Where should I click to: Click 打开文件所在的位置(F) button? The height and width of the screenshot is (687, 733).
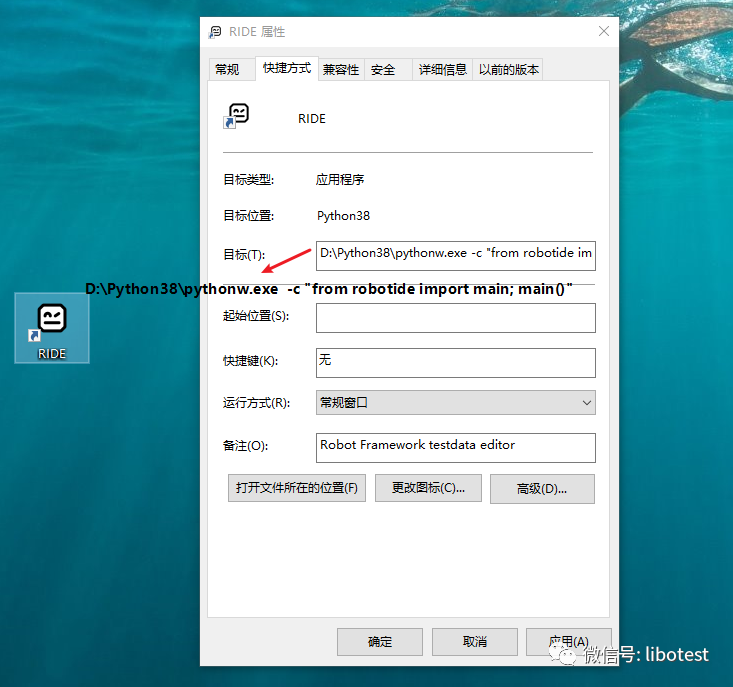[297, 488]
